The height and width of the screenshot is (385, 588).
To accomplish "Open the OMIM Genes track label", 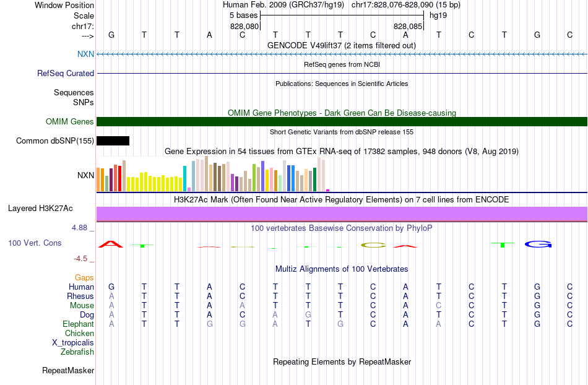I will (70, 121).
